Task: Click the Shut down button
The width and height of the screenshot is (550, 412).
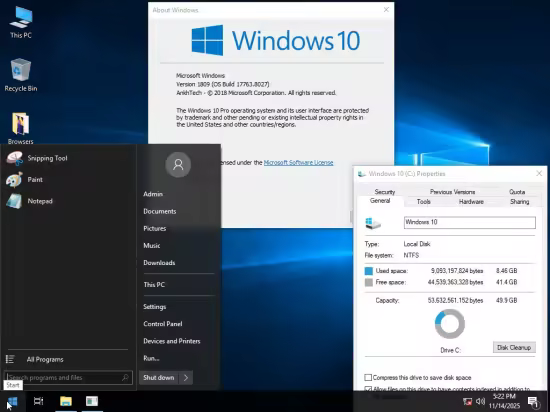Action: coord(159,378)
